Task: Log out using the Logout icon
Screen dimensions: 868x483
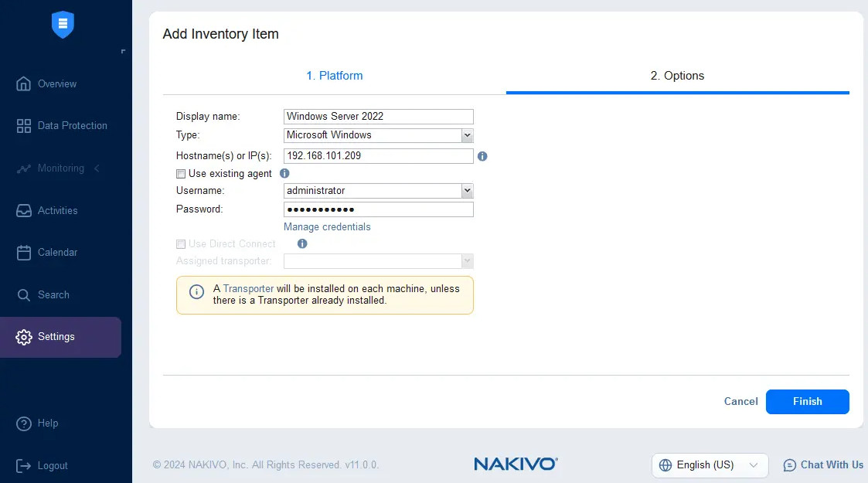Action: coord(24,465)
